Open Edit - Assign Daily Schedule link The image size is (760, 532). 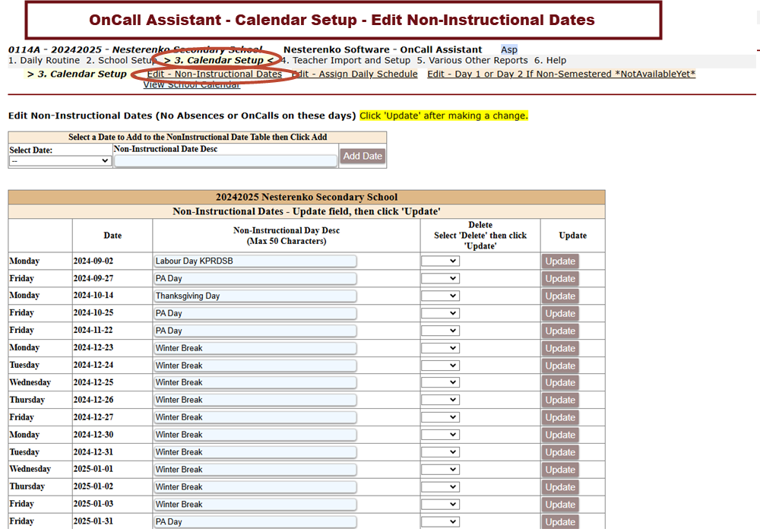(x=355, y=74)
